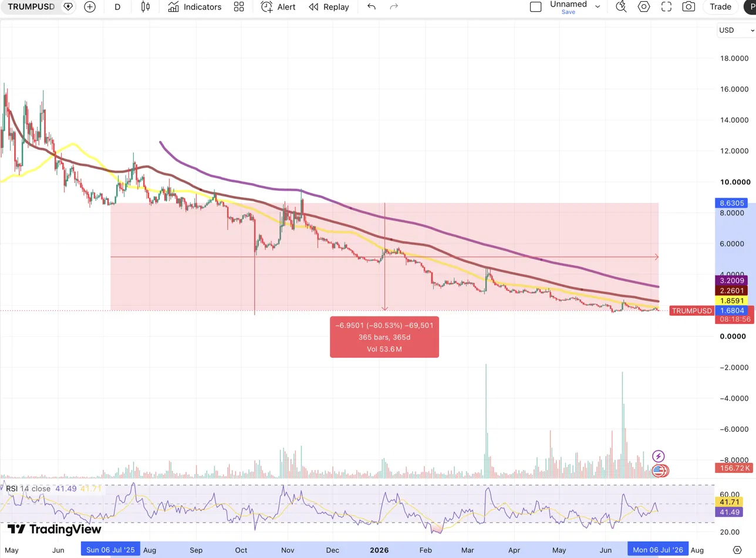Screen dimensions: 756x558
Task: Click the US flag economic event marker
Action: pos(659,471)
